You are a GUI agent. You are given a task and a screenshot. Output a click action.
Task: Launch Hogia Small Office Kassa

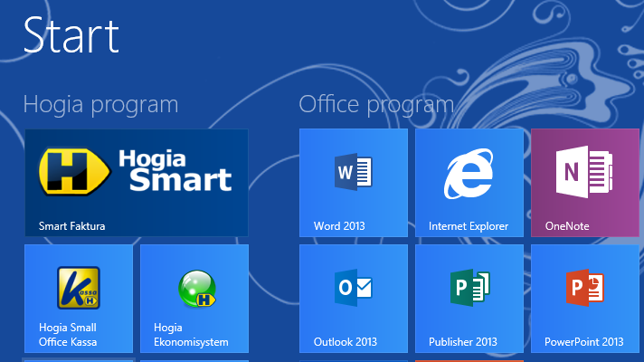(79, 299)
